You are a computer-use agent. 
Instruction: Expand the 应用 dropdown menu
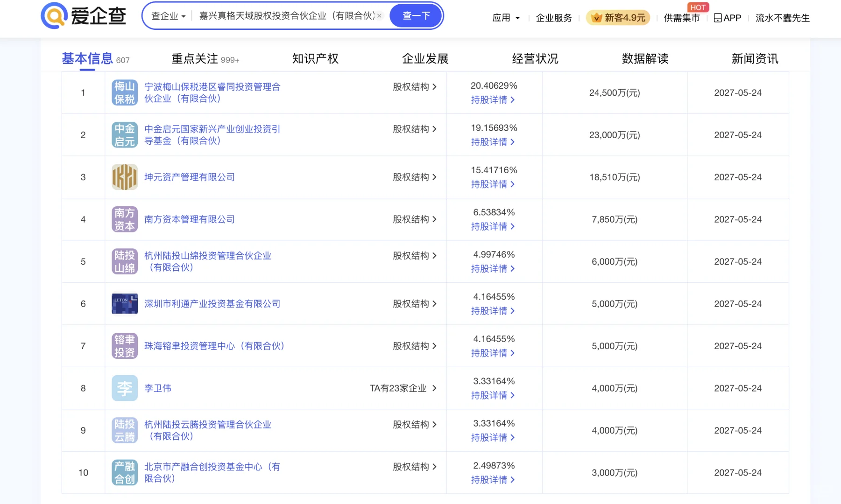pos(506,18)
